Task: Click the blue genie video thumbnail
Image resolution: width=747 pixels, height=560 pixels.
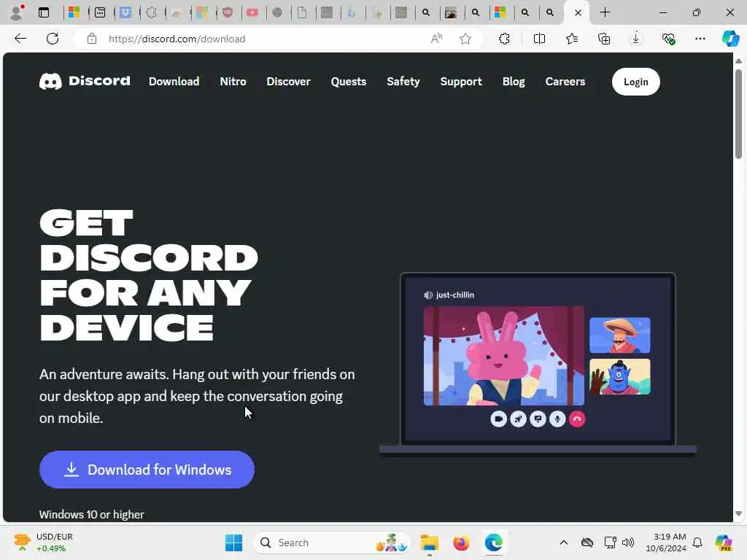Action: tap(619, 377)
